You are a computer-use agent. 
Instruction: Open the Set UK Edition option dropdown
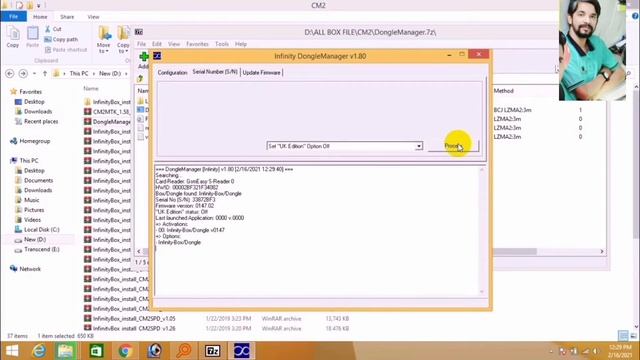[x=419, y=146]
